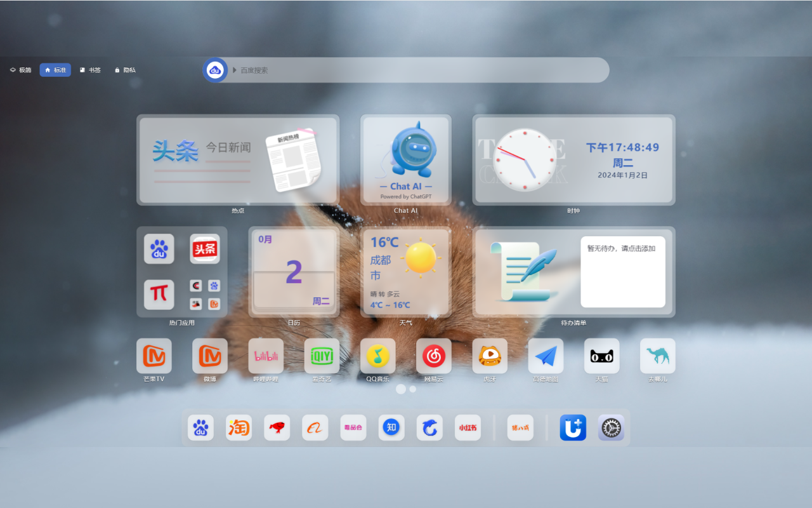The height and width of the screenshot is (508, 812).
Task: Select the 标准 tab
Action: click(55, 70)
